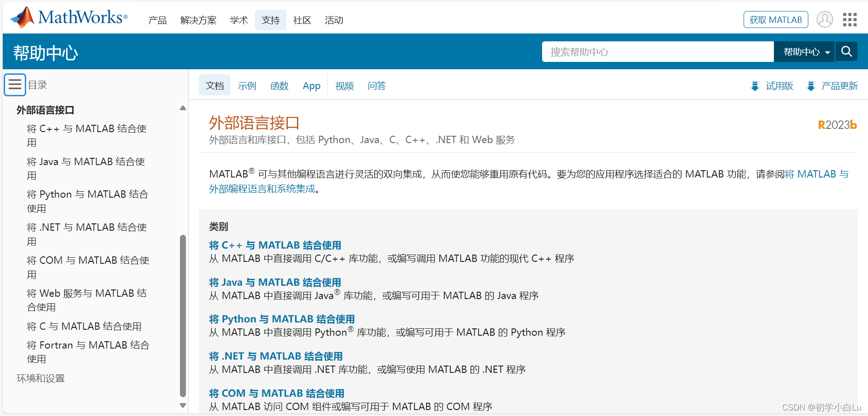Focus the 搜索帮助中心 search field
The image size is (868, 416).
click(658, 52)
